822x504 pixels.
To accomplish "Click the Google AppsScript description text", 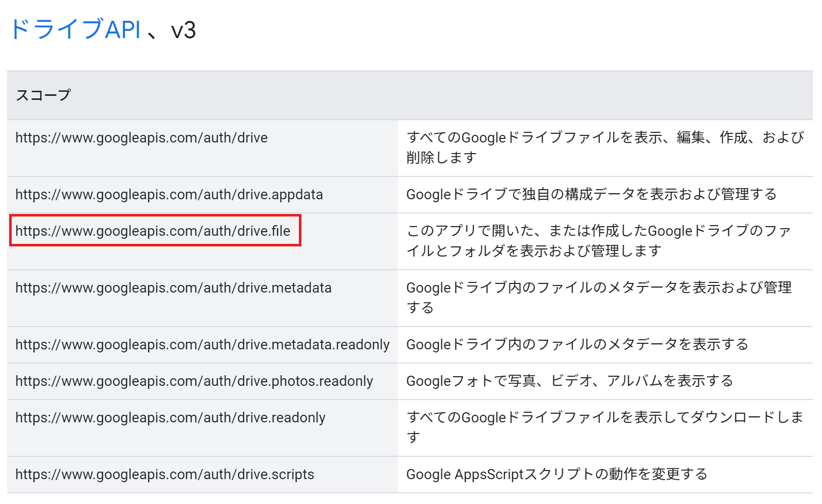I will (557, 475).
